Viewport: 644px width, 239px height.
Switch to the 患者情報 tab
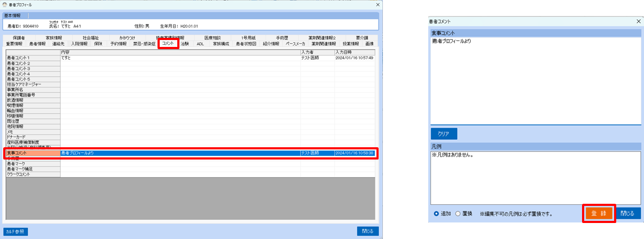[37, 44]
